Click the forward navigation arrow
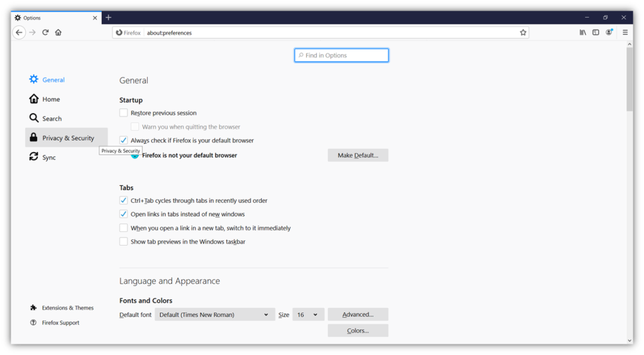Image resolution: width=644 pixels, height=355 pixels. coord(33,33)
